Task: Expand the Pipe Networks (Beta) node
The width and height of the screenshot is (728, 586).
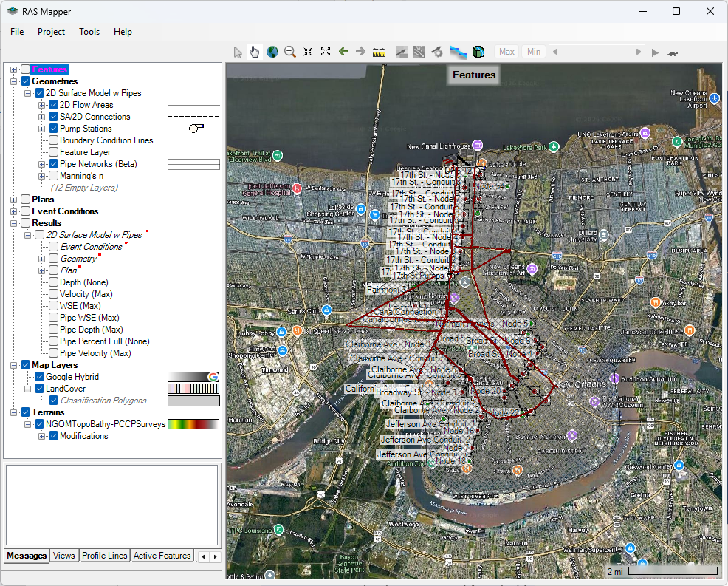Action: tap(41, 164)
